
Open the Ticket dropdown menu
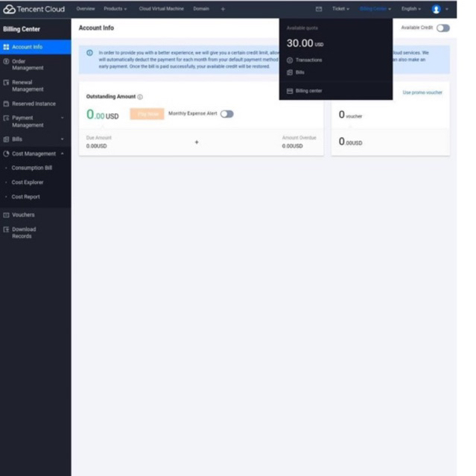pyautogui.click(x=340, y=9)
